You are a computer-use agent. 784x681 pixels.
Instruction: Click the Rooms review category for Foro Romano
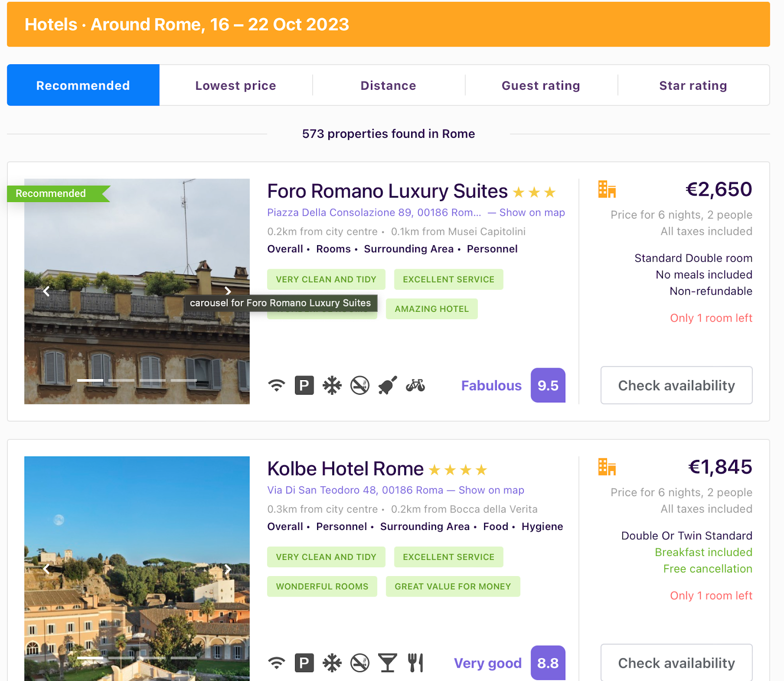pos(334,249)
